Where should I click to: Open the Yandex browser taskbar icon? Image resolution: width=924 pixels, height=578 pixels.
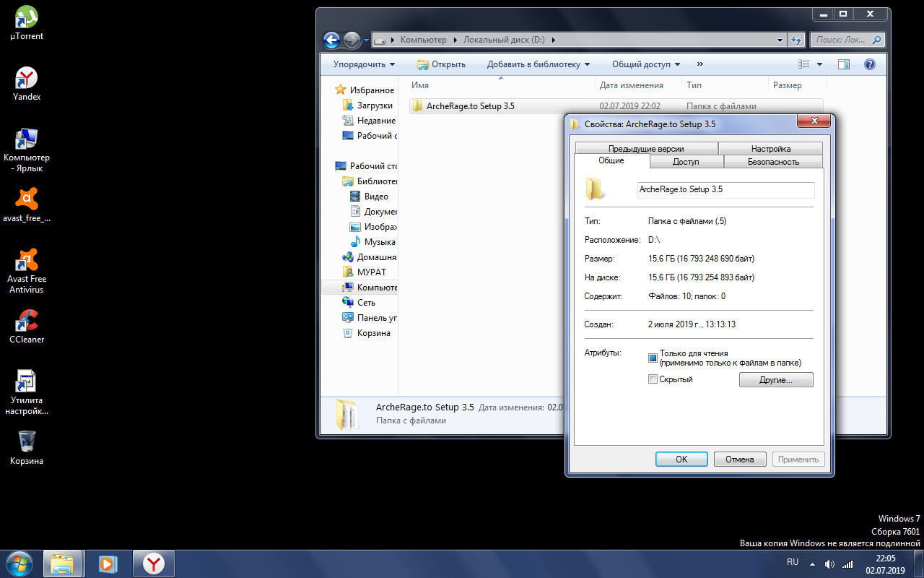pyautogui.click(x=152, y=564)
